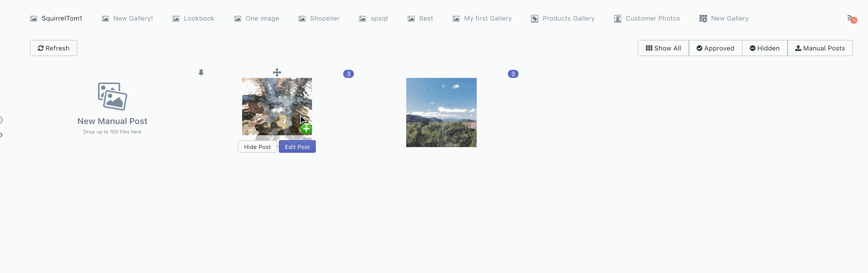Select the One image gallery tab
868x273 pixels.
[257, 18]
